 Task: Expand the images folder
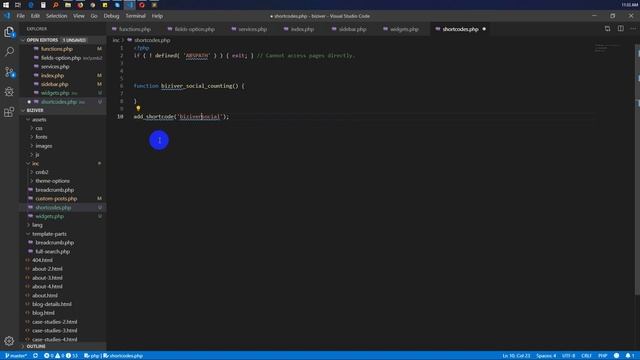[x=63, y=146]
